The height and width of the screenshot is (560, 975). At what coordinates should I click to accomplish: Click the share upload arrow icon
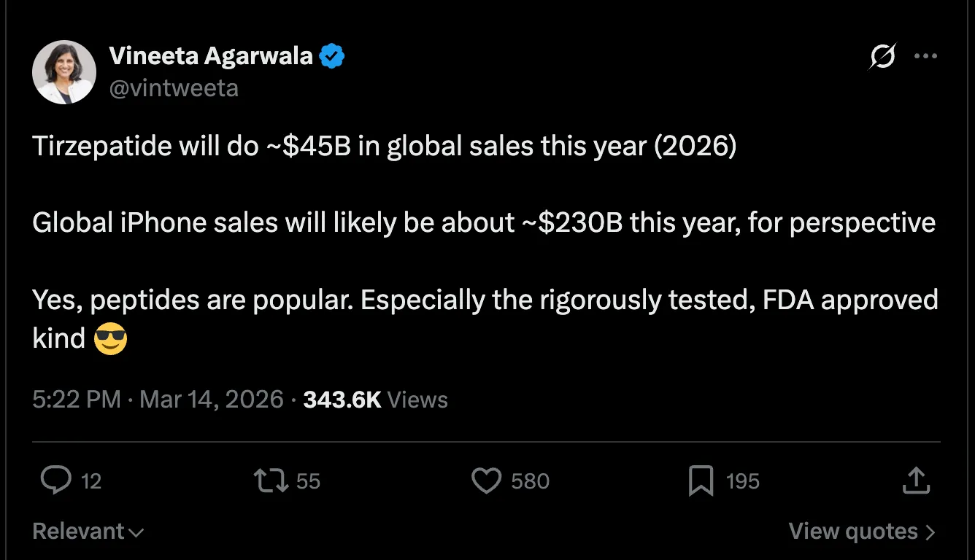click(x=917, y=481)
